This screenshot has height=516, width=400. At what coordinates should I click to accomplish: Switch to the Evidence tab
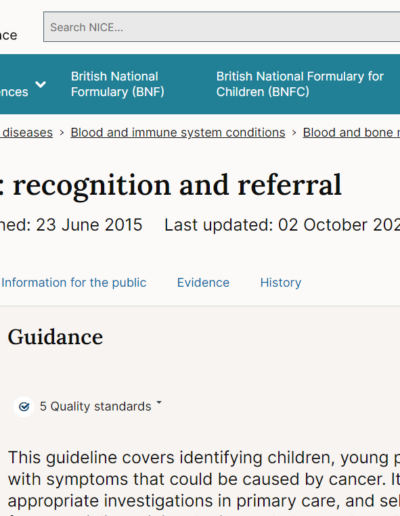point(203,283)
